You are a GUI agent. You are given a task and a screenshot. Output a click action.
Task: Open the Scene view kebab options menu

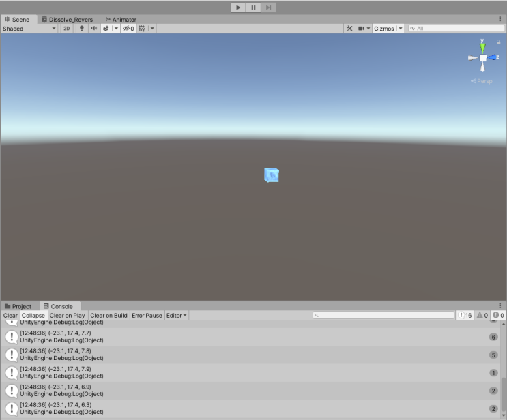coord(500,19)
